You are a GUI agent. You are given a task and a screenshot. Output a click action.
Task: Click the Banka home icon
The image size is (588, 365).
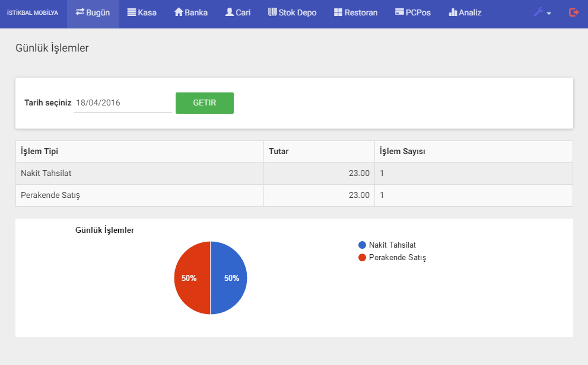pyautogui.click(x=179, y=12)
